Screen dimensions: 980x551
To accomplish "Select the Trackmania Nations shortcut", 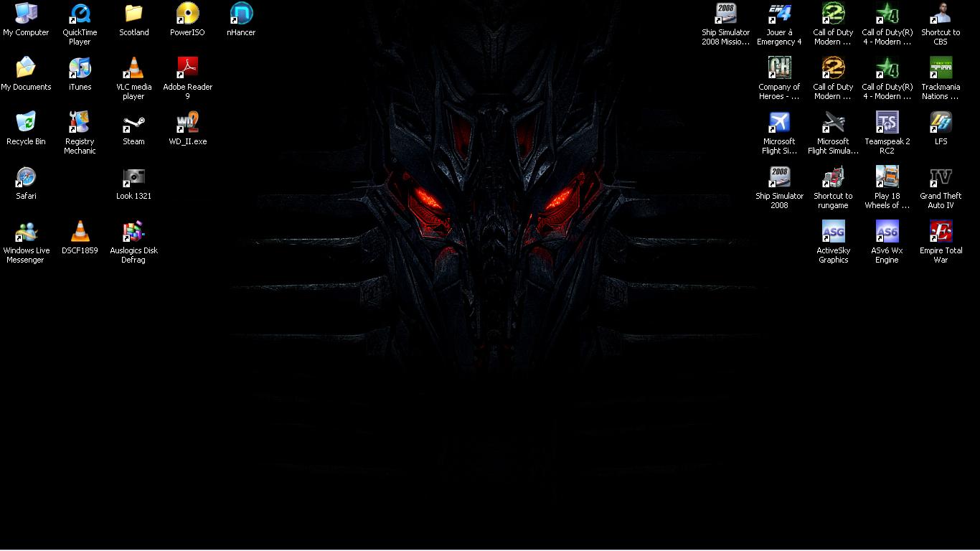I will tap(941, 68).
